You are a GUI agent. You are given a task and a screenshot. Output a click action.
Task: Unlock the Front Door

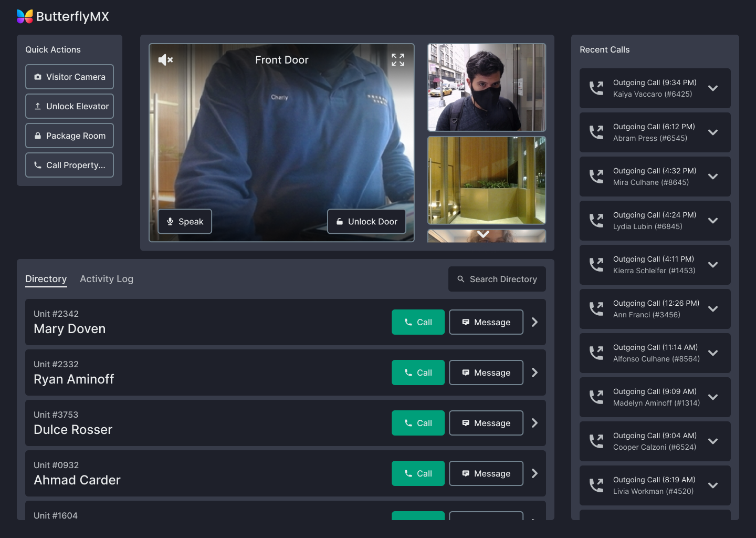pos(366,222)
